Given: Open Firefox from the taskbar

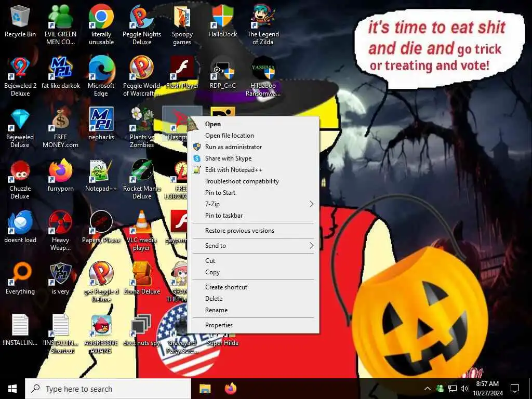Looking at the screenshot, I should coord(231,389).
